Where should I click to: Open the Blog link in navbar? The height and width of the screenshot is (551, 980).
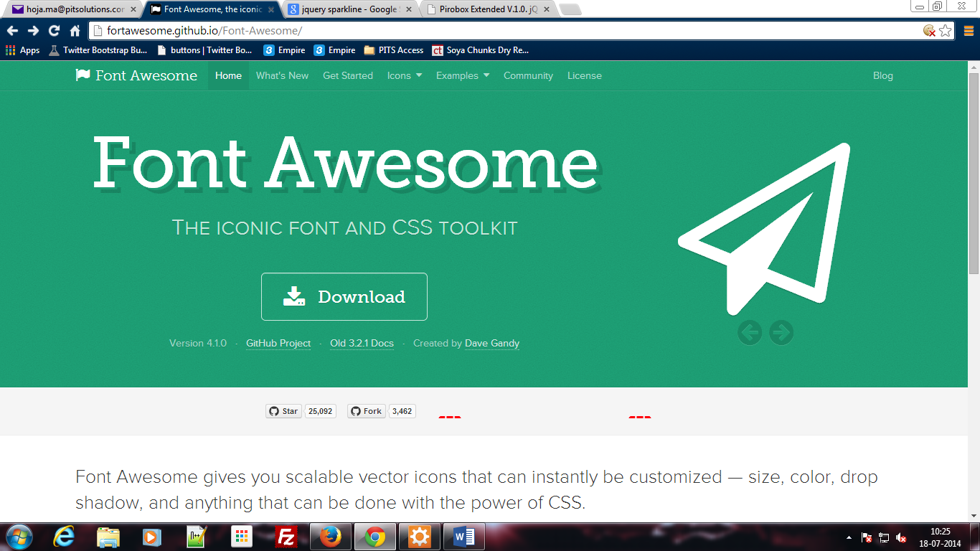pyautogui.click(x=883, y=75)
